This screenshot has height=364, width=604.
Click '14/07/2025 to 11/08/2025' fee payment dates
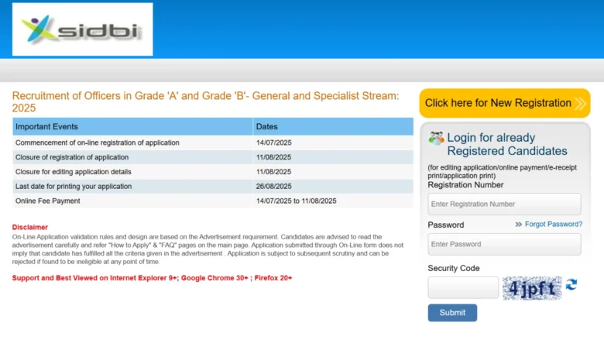[x=297, y=201]
